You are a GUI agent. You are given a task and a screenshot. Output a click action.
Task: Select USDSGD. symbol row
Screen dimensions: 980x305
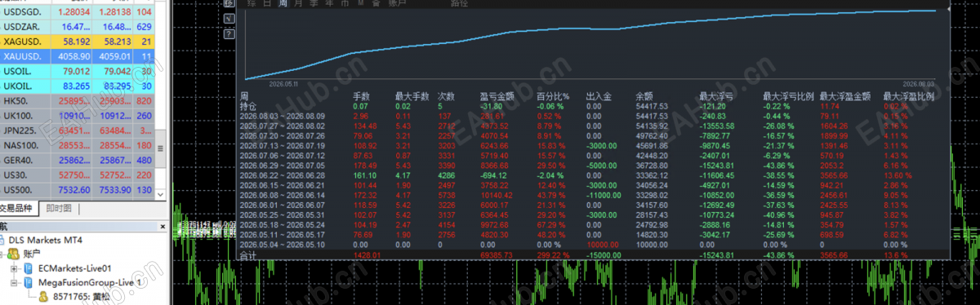(78, 11)
